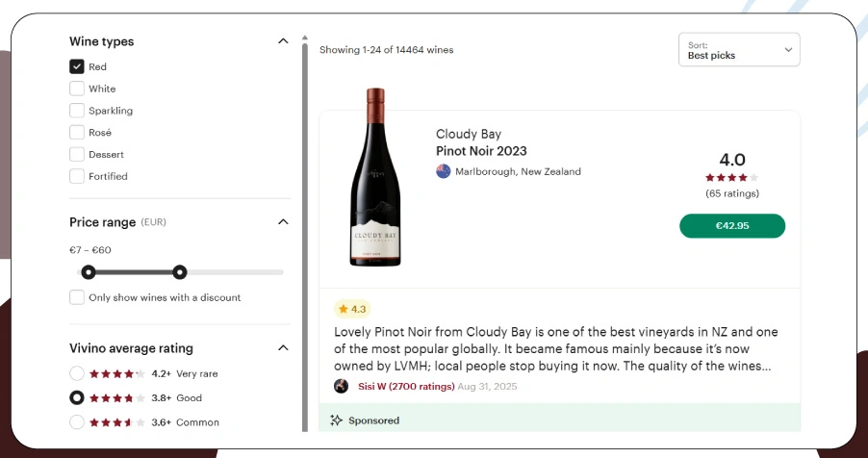
Task: Toggle only show wines with a discount
Action: tap(77, 297)
